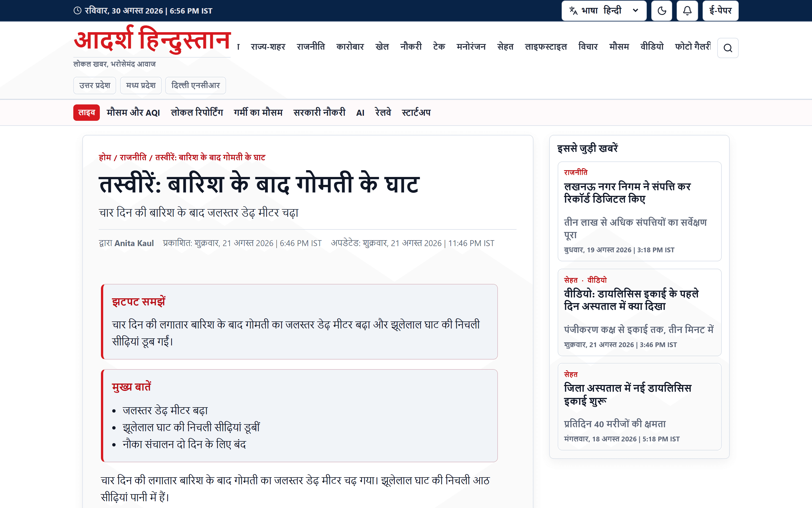Open the टेक menu item
Image resolution: width=812 pixels, height=508 pixels.
point(439,47)
